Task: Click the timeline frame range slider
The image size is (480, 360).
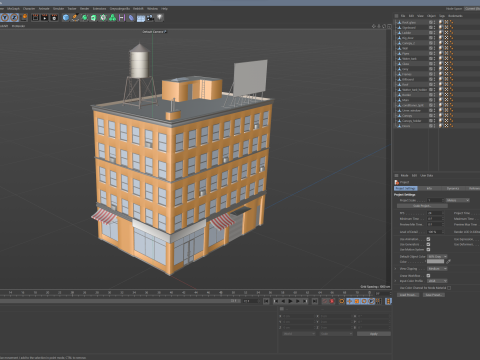Action: [x=120, y=301]
